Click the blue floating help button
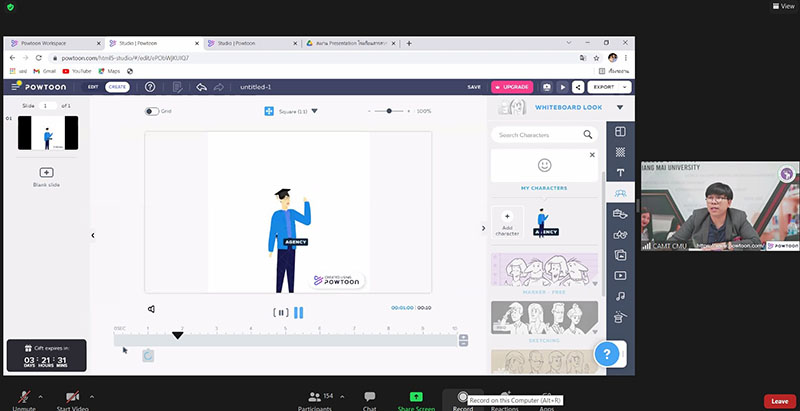This screenshot has height=411, width=800. point(607,354)
